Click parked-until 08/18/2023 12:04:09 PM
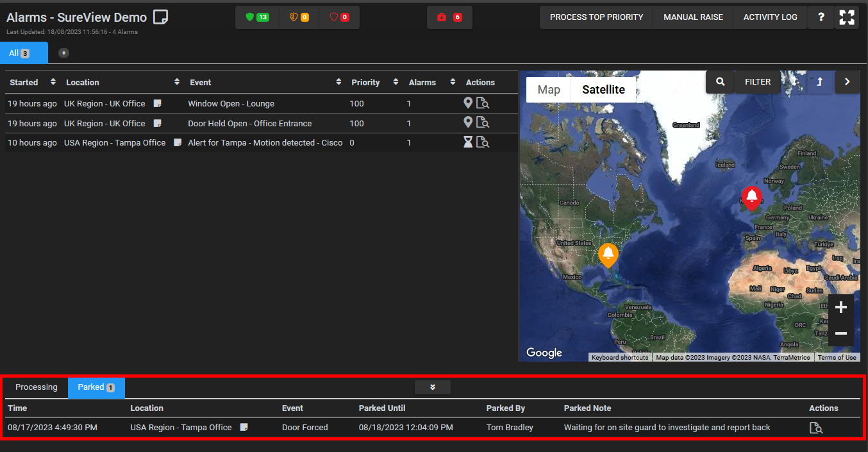Screen dimensions: 868x452 [x=406, y=428]
